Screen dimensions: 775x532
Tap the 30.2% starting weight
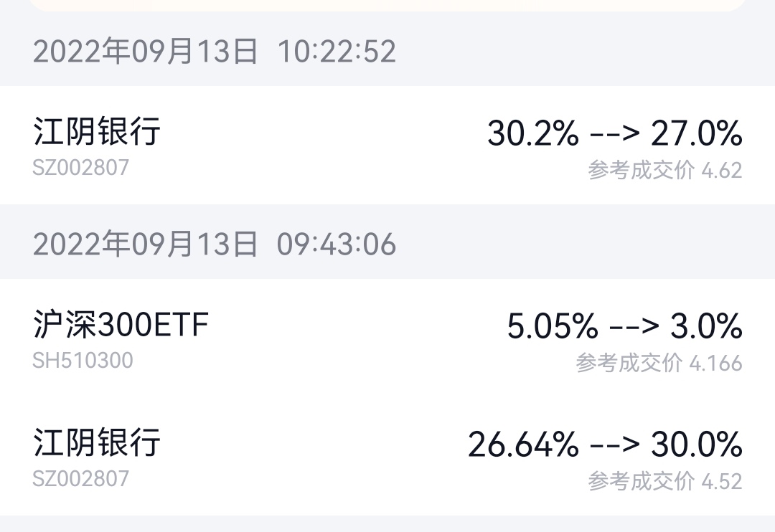point(532,133)
